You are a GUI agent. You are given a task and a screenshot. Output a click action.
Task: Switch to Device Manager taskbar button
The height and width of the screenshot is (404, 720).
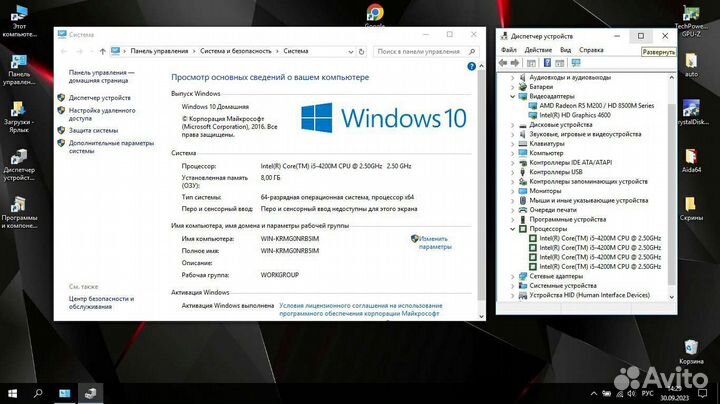[x=90, y=393]
